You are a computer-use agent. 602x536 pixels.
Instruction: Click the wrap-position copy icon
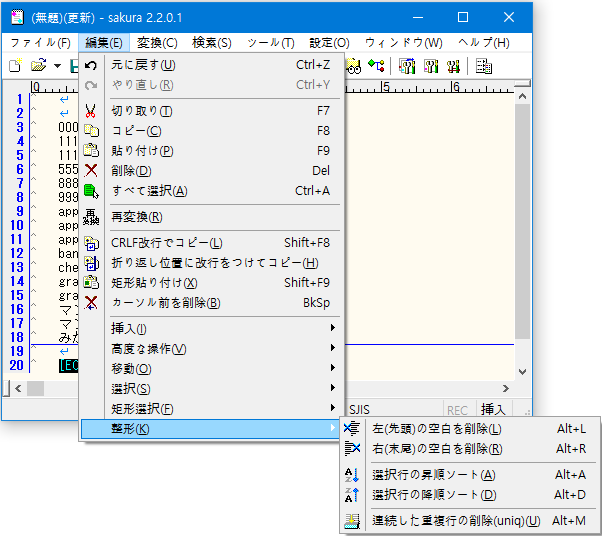[x=91, y=263]
